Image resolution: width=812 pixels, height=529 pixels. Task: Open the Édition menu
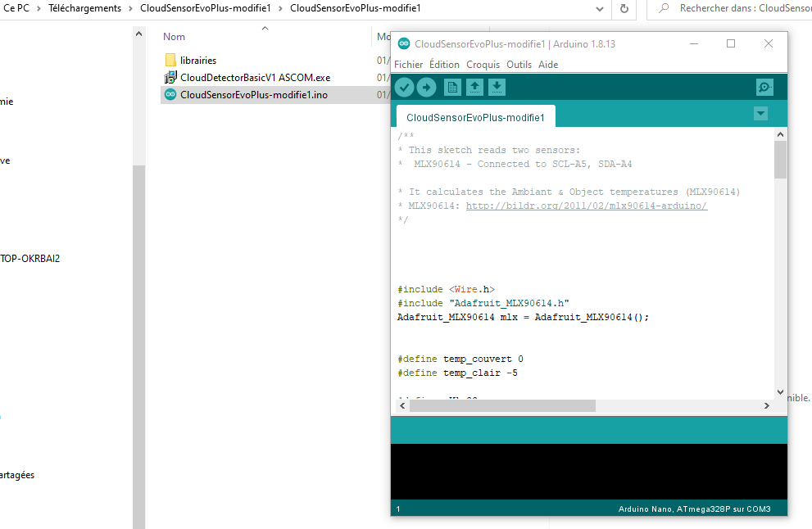444,64
